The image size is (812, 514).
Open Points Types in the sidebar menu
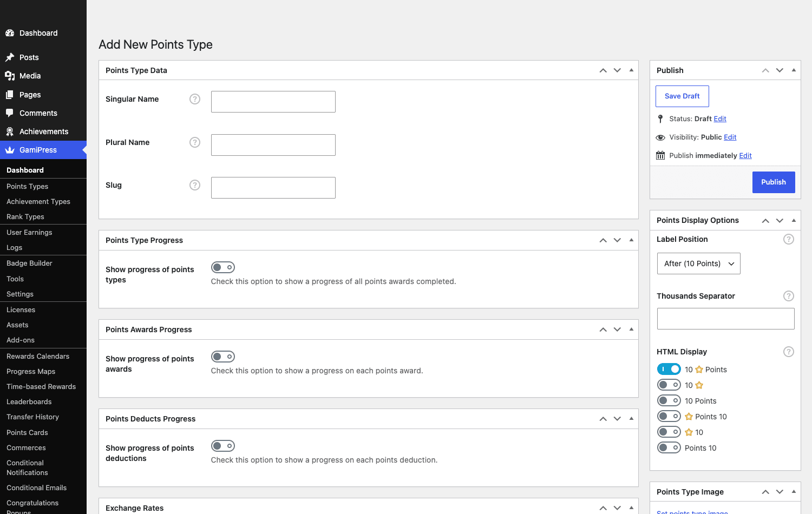coord(27,186)
